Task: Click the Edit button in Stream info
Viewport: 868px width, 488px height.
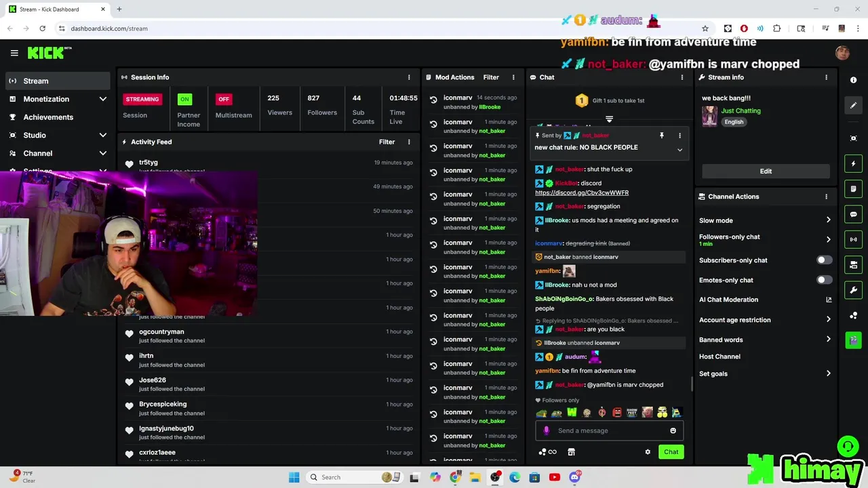Action: tap(766, 171)
